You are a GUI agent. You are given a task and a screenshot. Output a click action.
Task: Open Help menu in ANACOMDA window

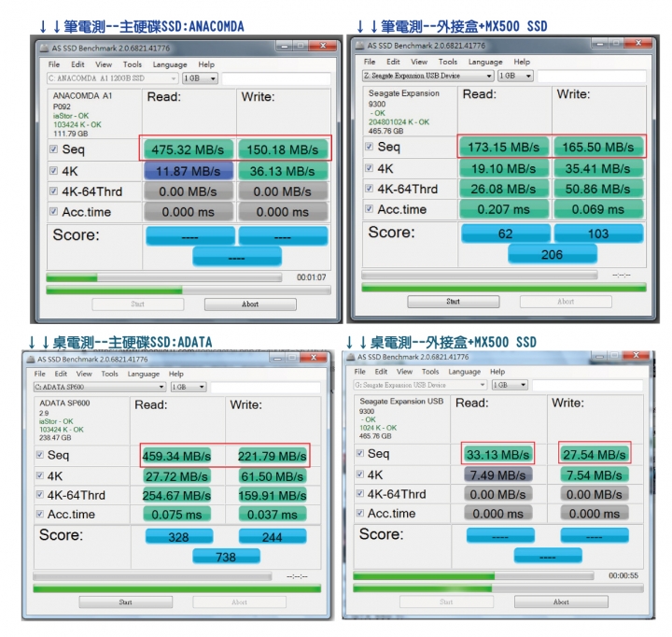206,64
